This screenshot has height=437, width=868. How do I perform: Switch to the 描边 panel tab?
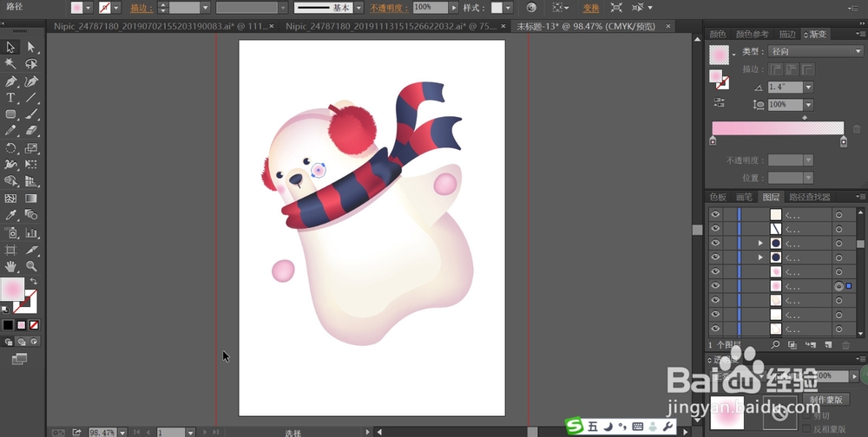pos(787,35)
